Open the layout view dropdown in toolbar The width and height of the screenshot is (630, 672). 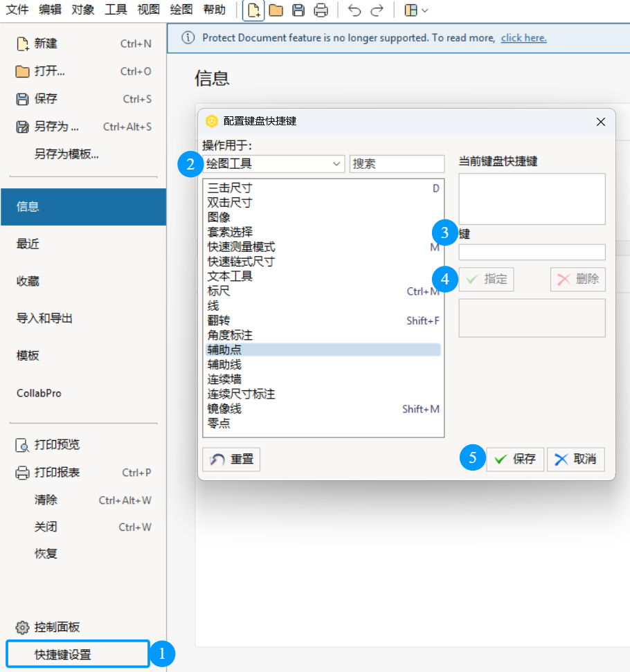pyautogui.click(x=416, y=10)
